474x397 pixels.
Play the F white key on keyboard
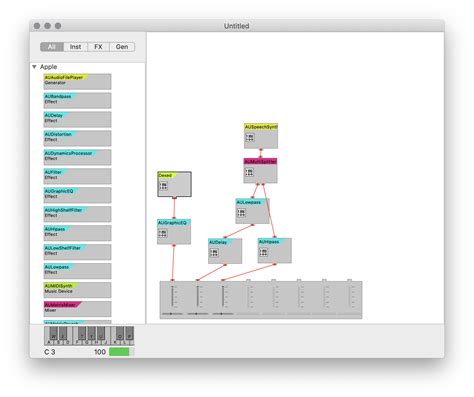(x=77, y=342)
